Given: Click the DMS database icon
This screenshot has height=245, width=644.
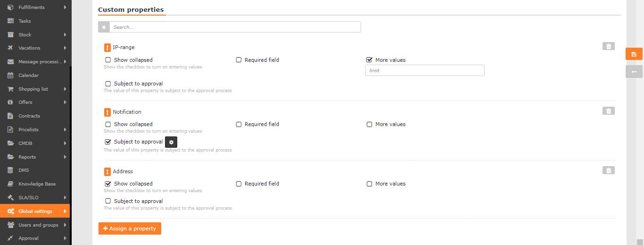Looking at the screenshot, I should [x=10, y=170].
